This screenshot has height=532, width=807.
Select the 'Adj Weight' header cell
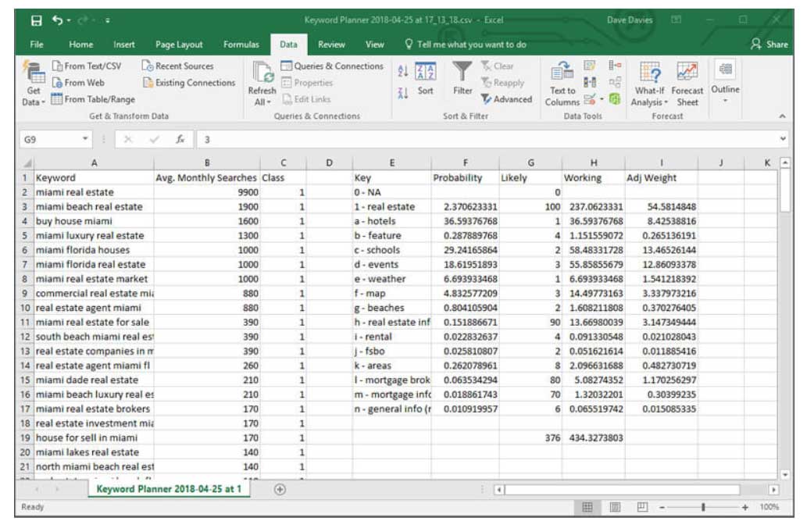[662, 178]
